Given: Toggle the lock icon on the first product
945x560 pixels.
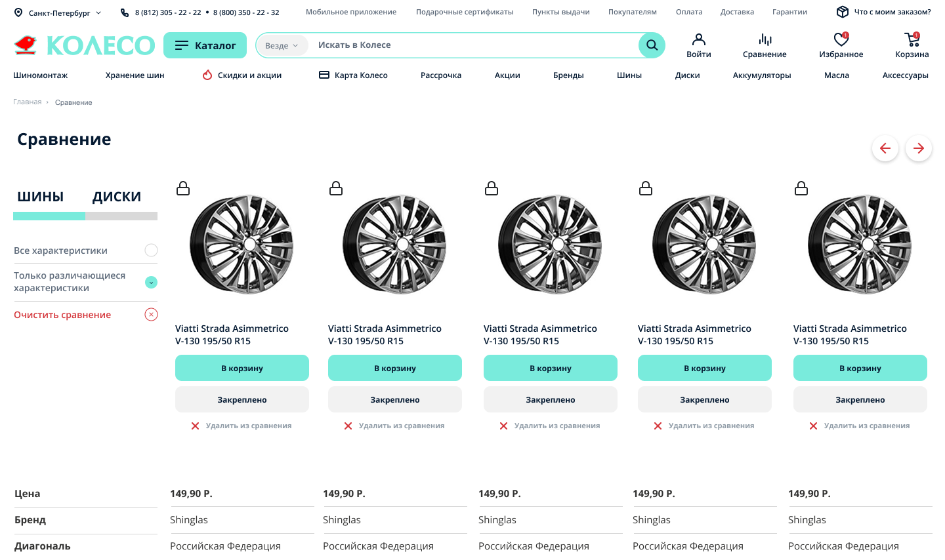Looking at the screenshot, I should (183, 188).
